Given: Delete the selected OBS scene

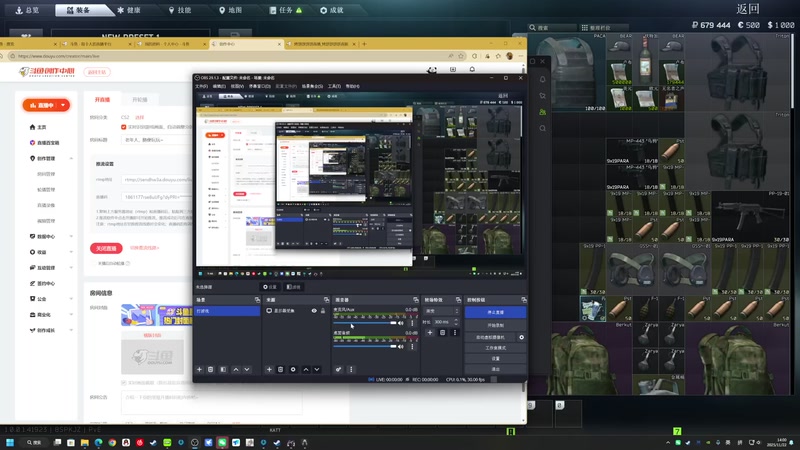Looking at the screenshot, I should click(x=210, y=369).
